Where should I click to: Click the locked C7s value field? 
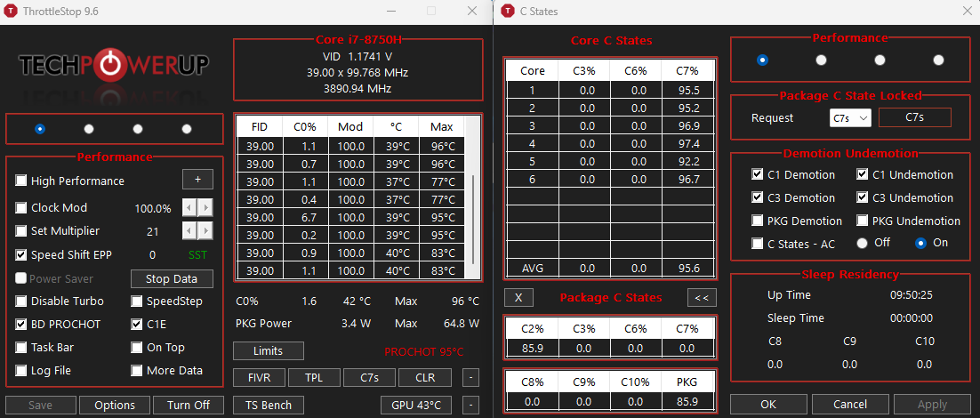tap(915, 117)
